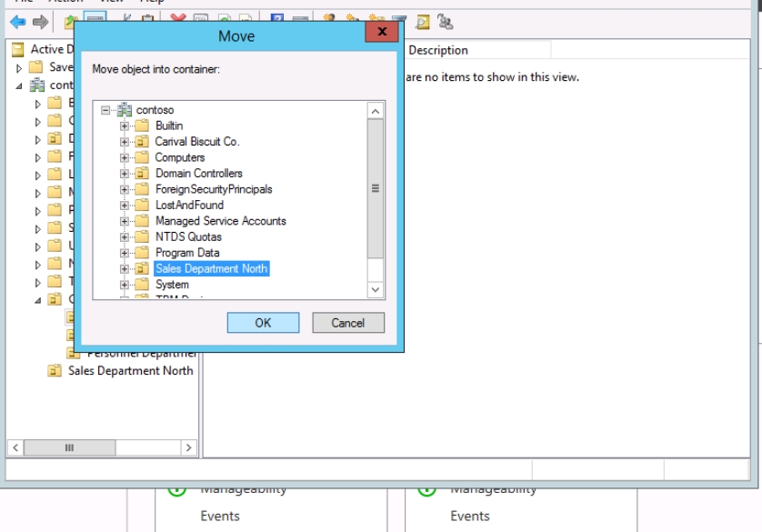
Task: Click the grey Forward arrow in the toolbar
Action: click(x=40, y=22)
